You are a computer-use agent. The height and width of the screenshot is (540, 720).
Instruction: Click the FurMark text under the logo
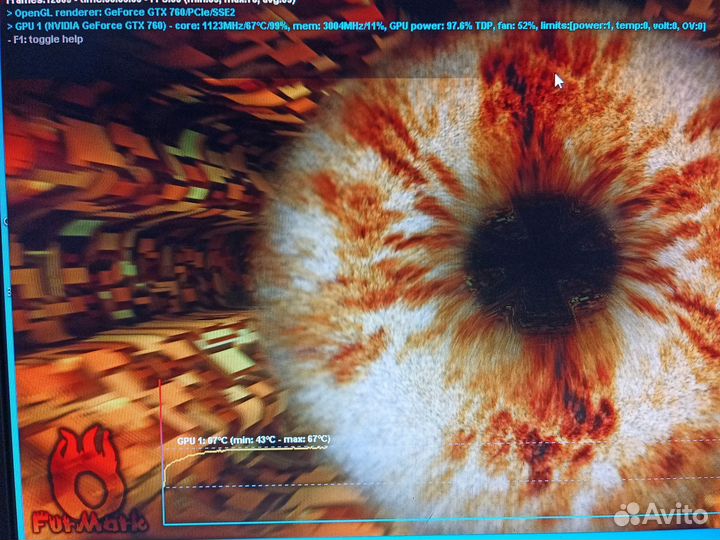point(88,521)
